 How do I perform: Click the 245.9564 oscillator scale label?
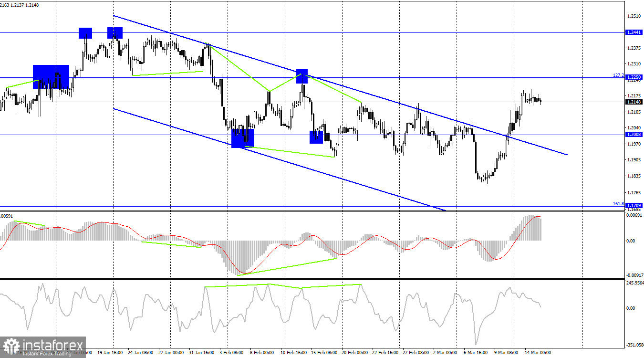[x=634, y=283]
